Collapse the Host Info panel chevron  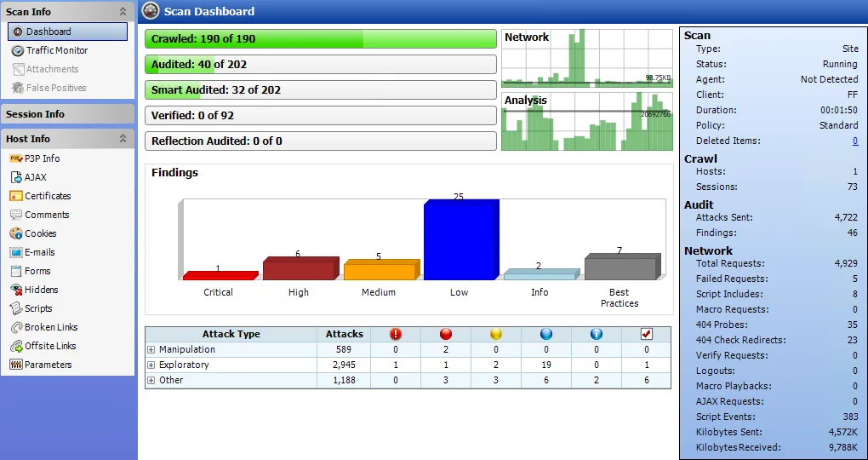(123, 139)
